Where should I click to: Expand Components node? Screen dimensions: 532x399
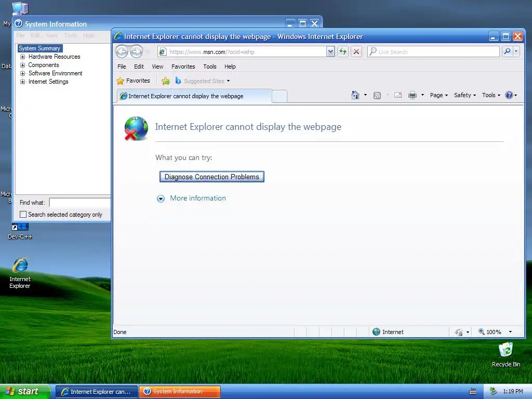(22, 65)
